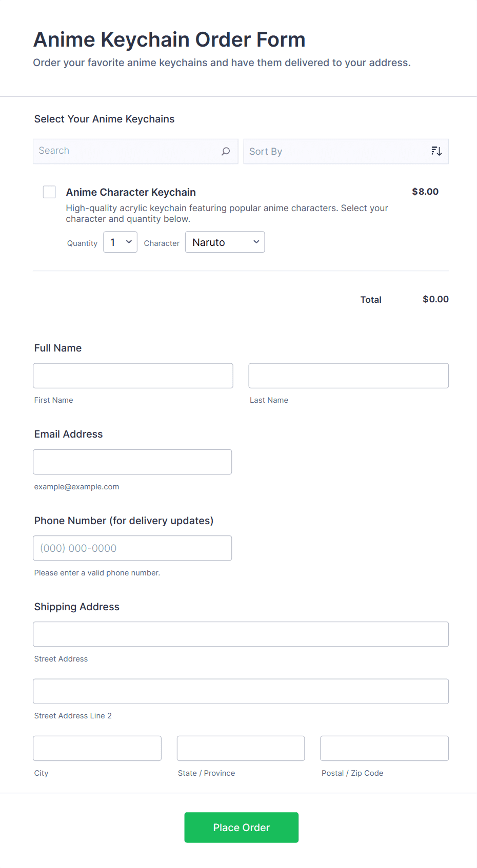Screen dimensions: 477x868
Task: Click the Anime Character Keychain product title
Action: click(131, 192)
